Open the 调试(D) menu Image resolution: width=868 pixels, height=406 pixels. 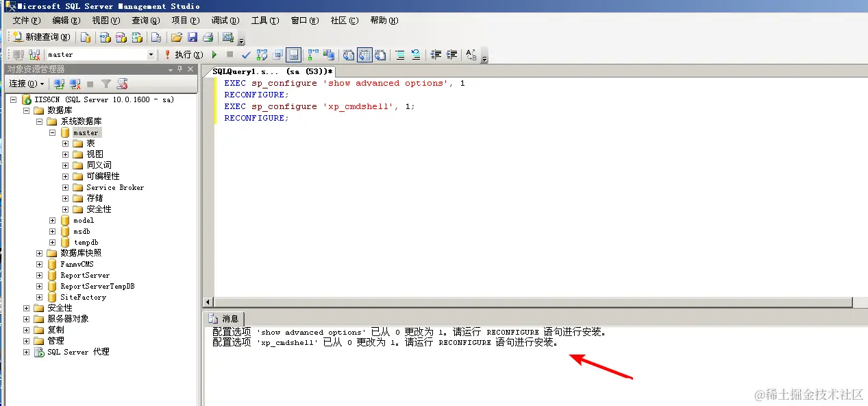point(225,21)
